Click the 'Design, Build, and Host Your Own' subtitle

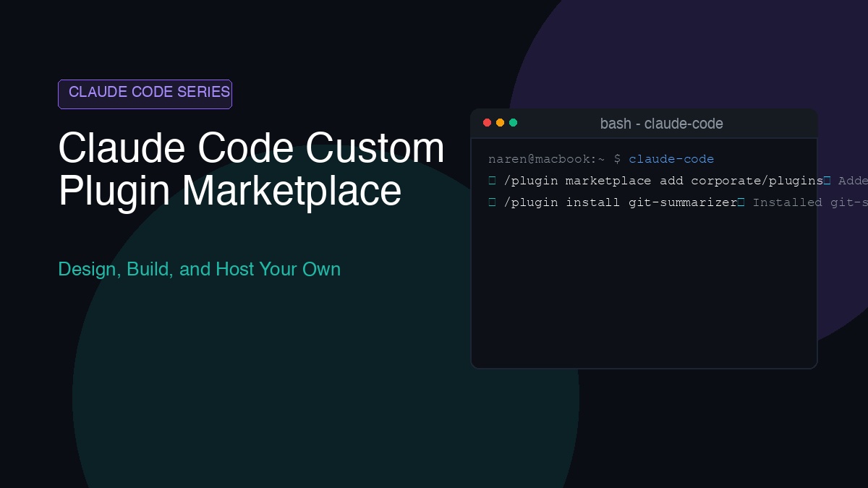tap(199, 269)
